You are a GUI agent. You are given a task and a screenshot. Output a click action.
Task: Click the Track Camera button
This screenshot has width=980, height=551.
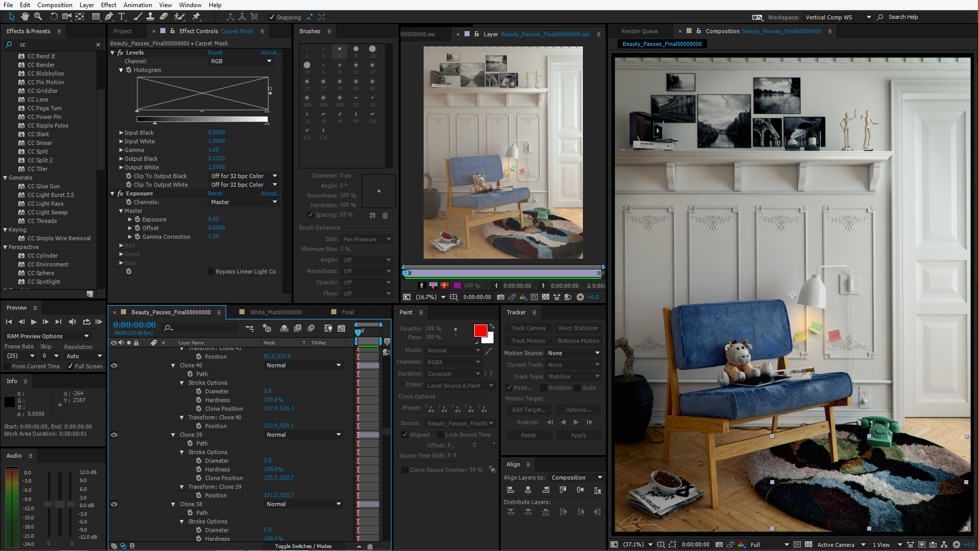coord(528,328)
